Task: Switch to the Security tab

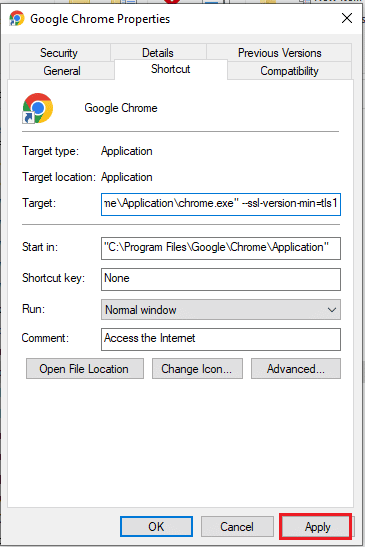Action: 59,53
